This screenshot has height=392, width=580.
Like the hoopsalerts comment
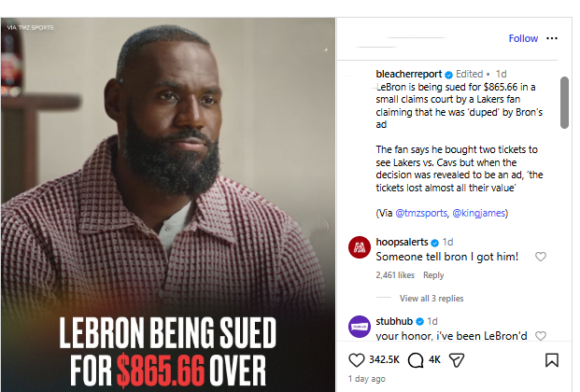pyautogui.click(x=540, y=257)
